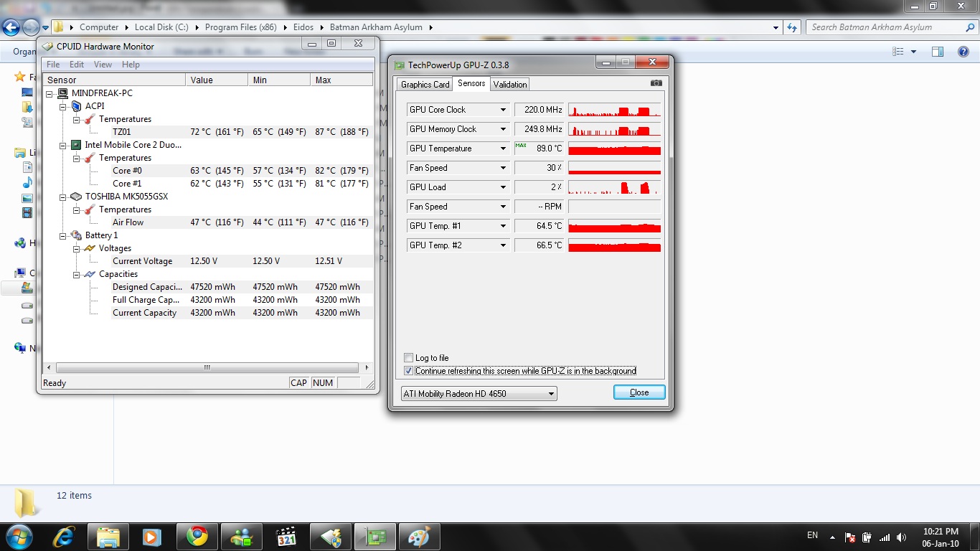
Task: Uncheck Continue refreshing this screen in background
Action: (x=408, y=371)
